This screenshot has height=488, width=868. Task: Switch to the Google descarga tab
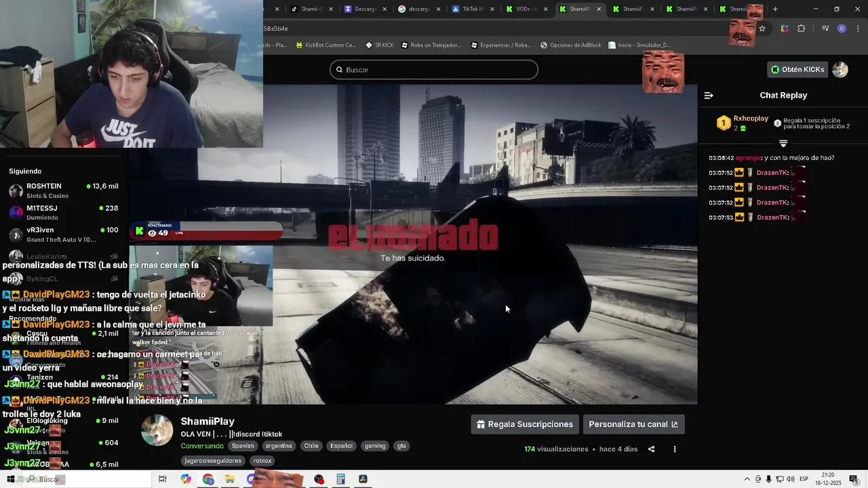click(x=418, y=9)
